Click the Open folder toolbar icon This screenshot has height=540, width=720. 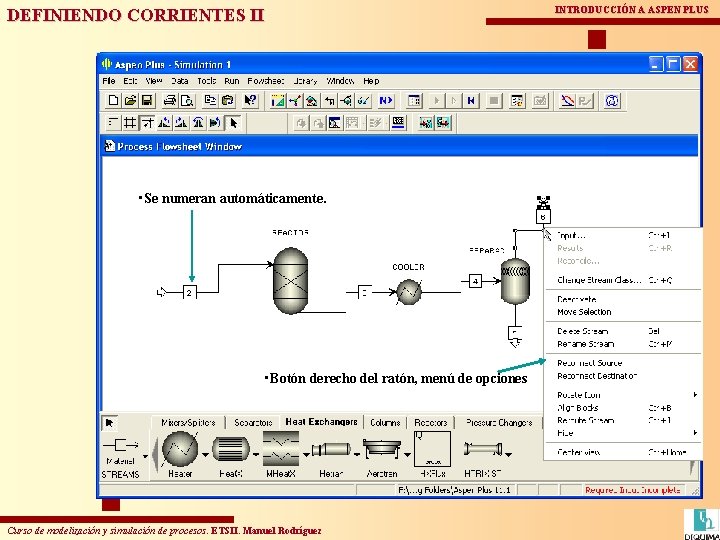coord(130,100)
